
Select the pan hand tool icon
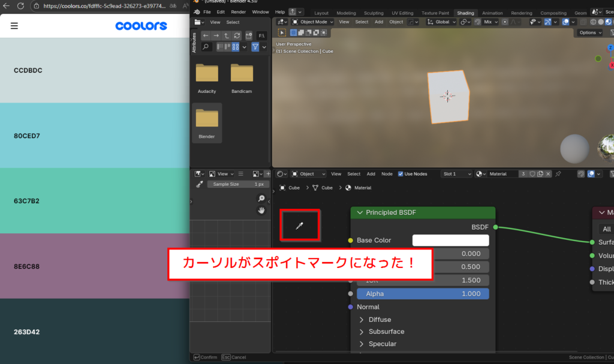tap(261, 210)
